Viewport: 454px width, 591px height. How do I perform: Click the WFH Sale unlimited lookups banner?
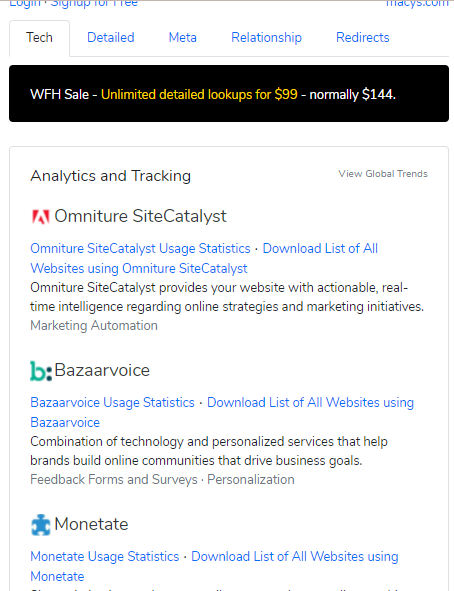[229, 93]
